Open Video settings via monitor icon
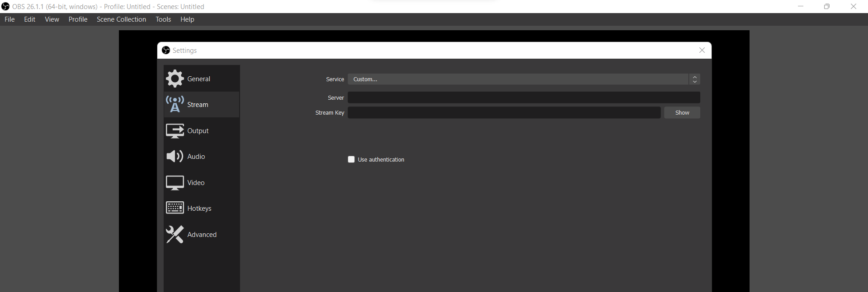The height and width of the screenshot is (292, 868). pyautogui.click(x=175, y=183)
